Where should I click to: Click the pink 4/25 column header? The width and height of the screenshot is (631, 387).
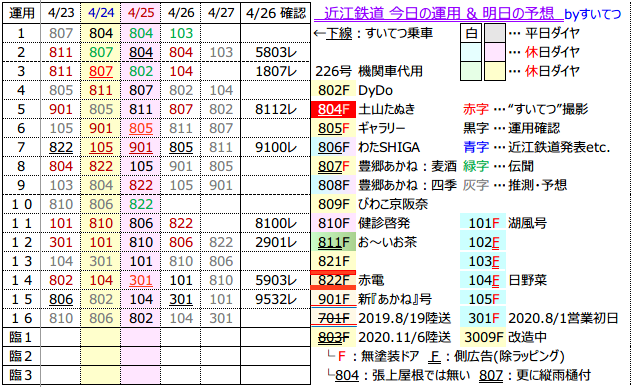(x=140, y=13)
